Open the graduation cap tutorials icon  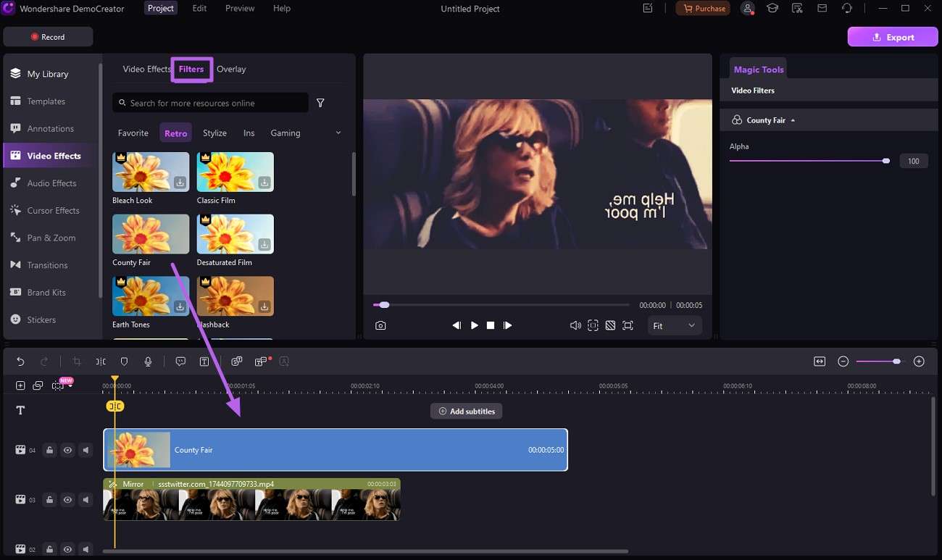773,9
